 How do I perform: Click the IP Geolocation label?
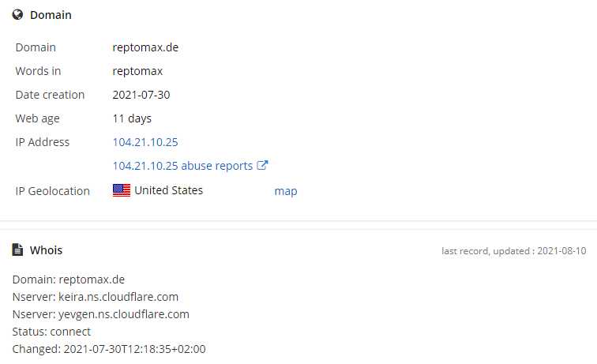tap(53, 191)
